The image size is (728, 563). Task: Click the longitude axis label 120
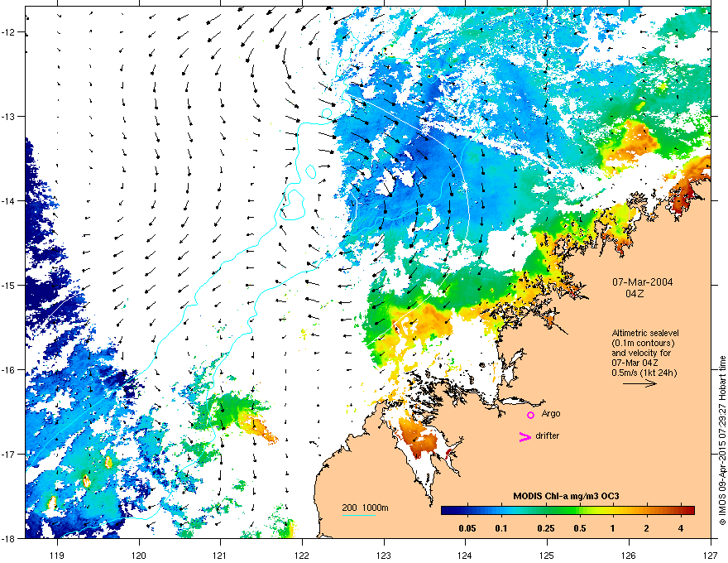pos(139,555)
